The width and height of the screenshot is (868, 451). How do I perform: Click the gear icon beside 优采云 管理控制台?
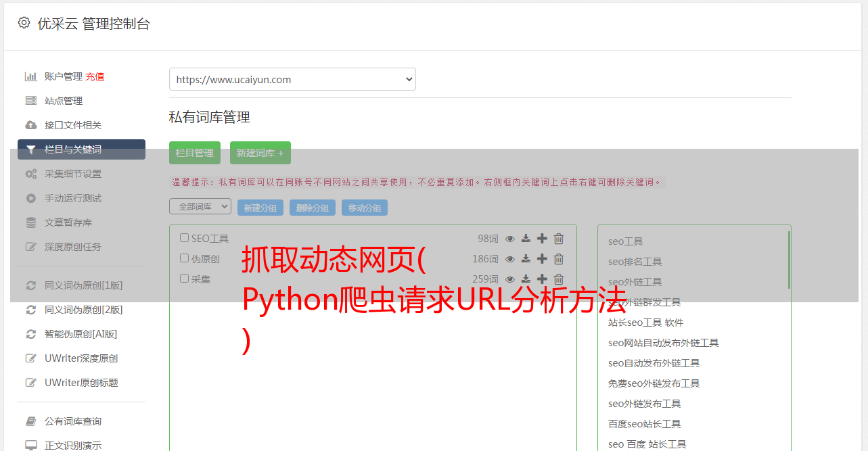[x=24, y=23]
